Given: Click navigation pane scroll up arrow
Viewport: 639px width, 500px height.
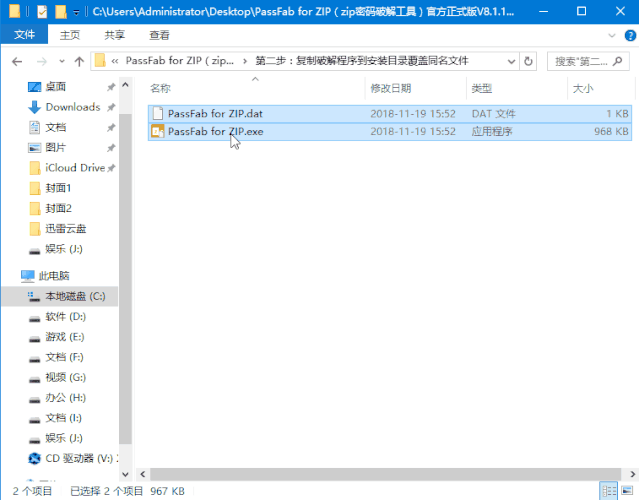Looking at the screenshot, I should pyautogui.click(x=126, y=85).
